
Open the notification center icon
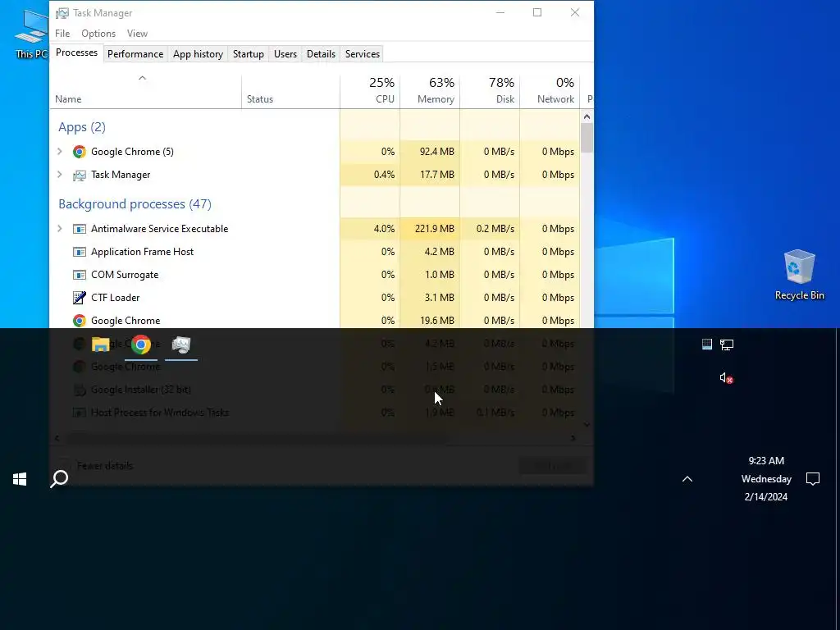coord(813,479)
